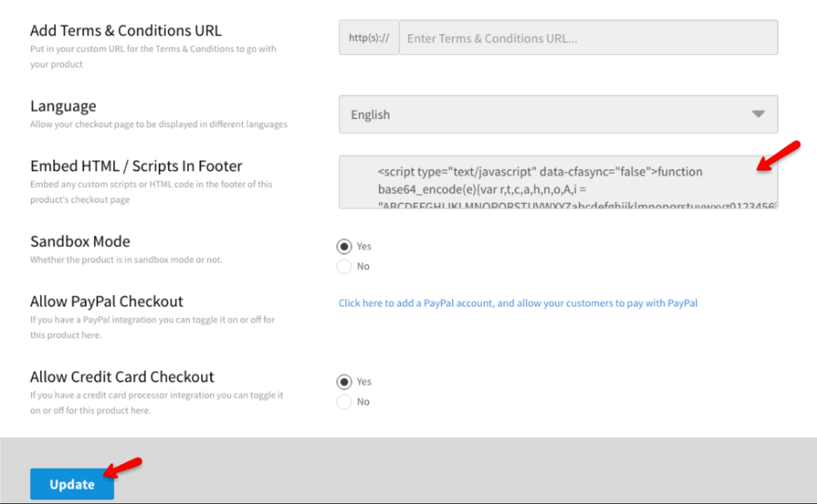Viewport: 817px width, 504px height.
Task: Click the script textarea resize handle
Action: 774,205
